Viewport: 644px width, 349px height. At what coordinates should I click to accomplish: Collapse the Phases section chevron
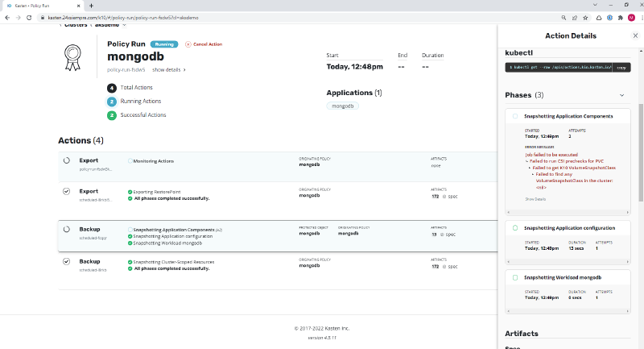tap(621, 95)
